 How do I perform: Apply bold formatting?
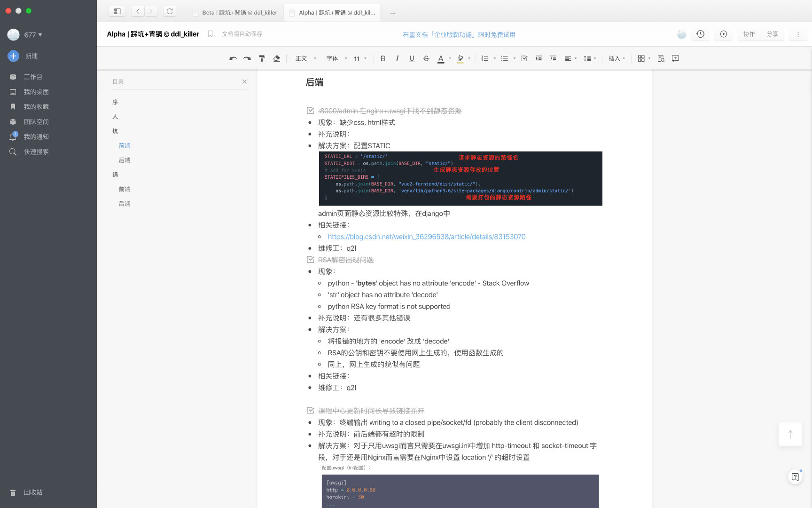click(383, 58)
